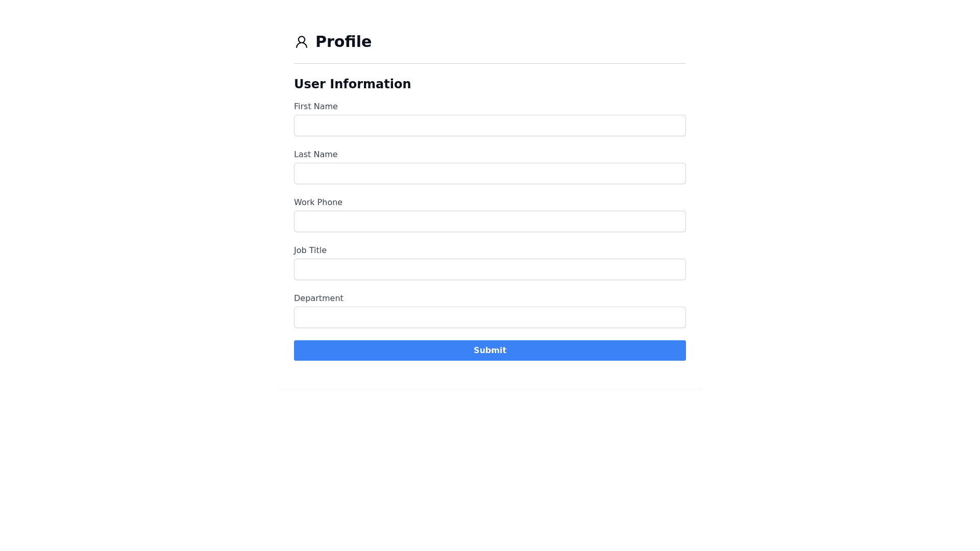Click the Job Title label text
This screenshot has height=551, width=980.
(310, 251)
